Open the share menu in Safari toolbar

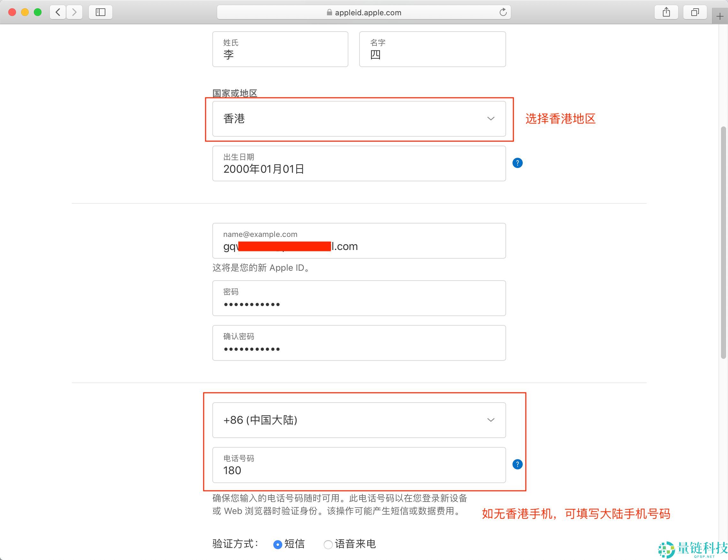666,12
